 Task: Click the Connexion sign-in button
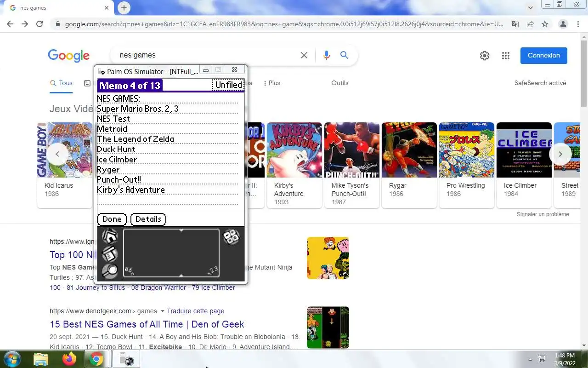[x=544, y=56]
